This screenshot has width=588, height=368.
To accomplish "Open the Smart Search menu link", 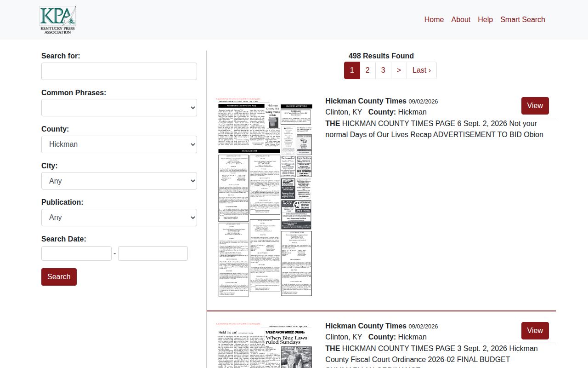I will click(523, 19).
